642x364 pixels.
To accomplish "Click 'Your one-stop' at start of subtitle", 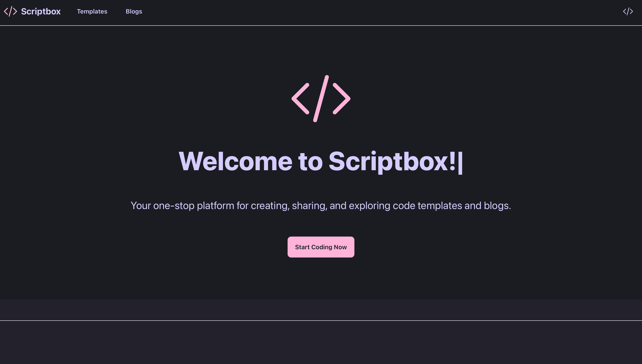I will (x=162, y=206).
